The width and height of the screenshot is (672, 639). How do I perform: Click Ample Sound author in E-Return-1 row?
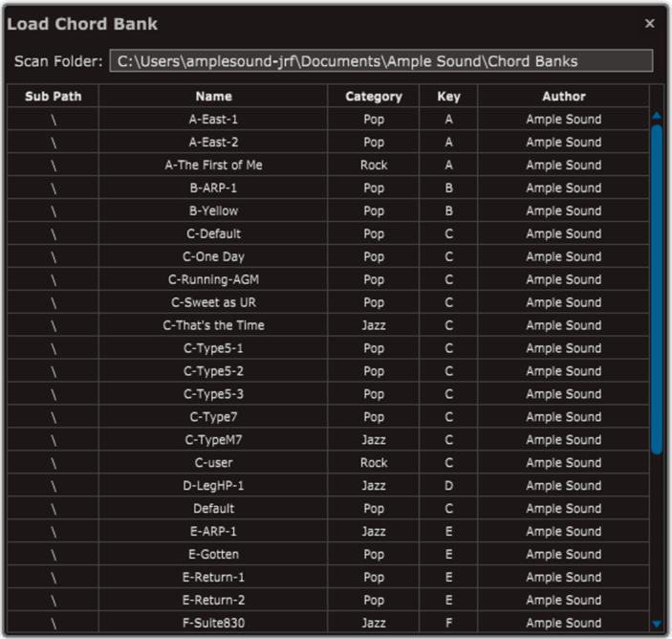[564, 577]
